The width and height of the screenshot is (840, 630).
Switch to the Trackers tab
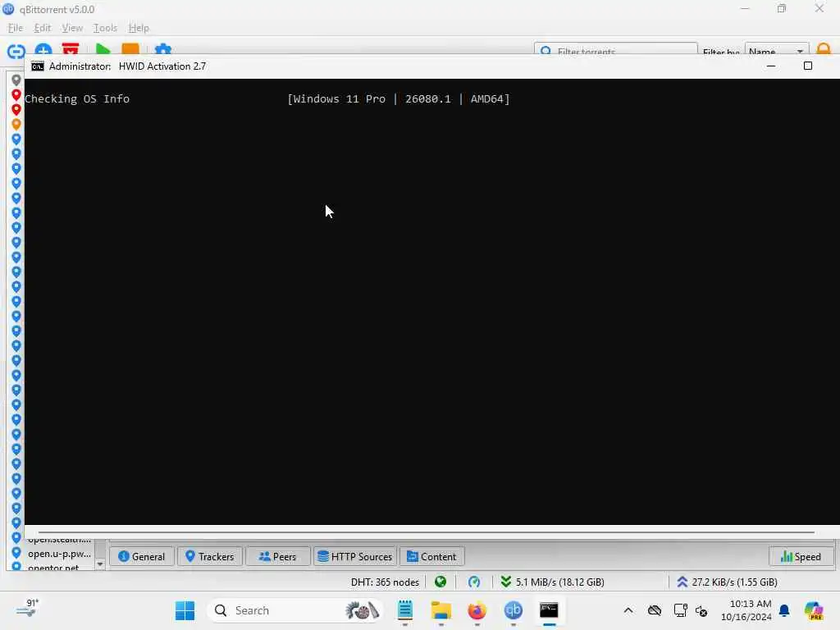pyautogui.click(x=209, y=557)
